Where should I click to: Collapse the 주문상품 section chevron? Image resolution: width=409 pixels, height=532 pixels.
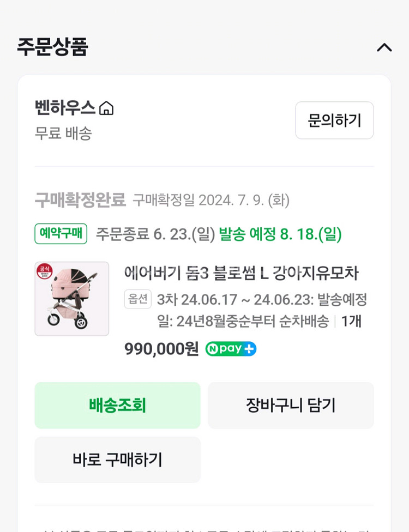[384, 47]
